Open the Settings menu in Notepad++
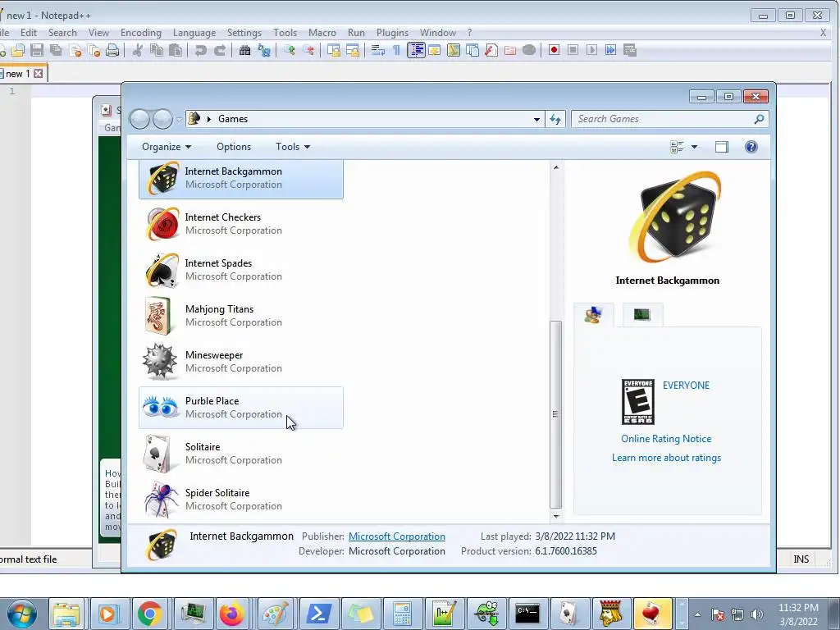Viewport: 840px width, 630px height. (x=244, y=33)
